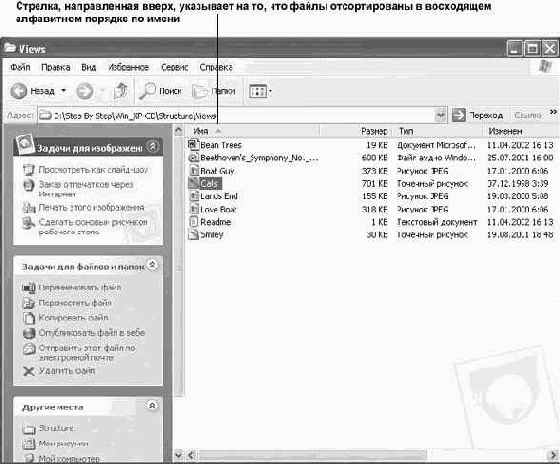The height and width of the screenshot is (464, 560).
Task: Sort by the Размер column header
Action: pyautogui.click(x=355, y=131)
